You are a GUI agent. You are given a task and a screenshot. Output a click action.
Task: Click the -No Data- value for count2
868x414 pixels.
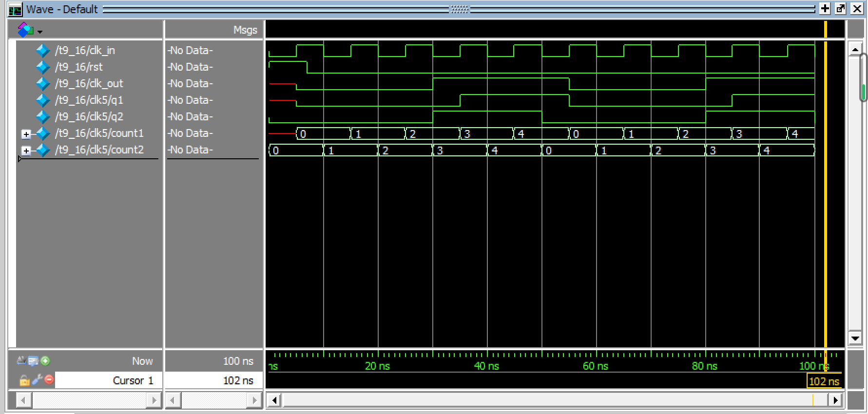pos(190,150)
